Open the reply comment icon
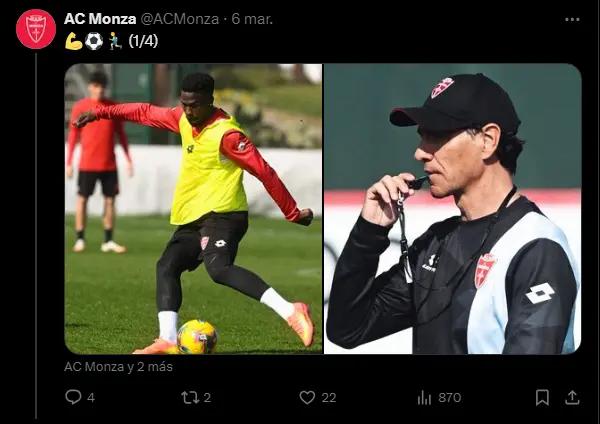This screenshot has width=600, height=424. [73, 397]
